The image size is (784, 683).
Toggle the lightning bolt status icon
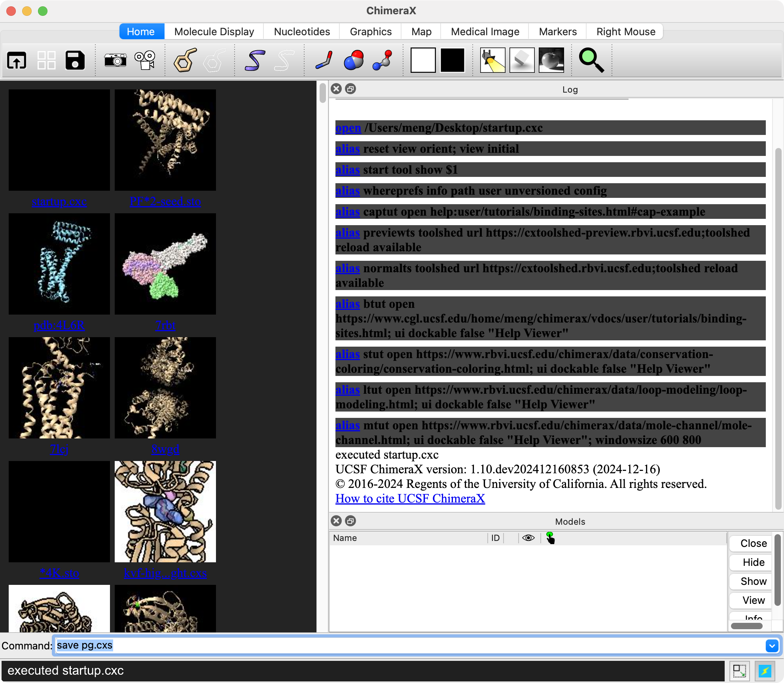click(765, 671)
